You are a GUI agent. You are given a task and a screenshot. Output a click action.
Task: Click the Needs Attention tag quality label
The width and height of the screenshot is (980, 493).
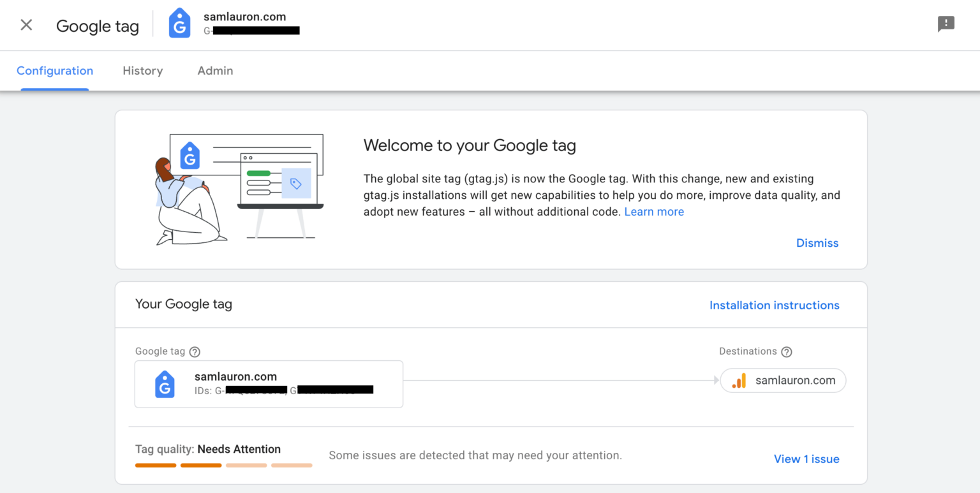[x=239, y=449]
